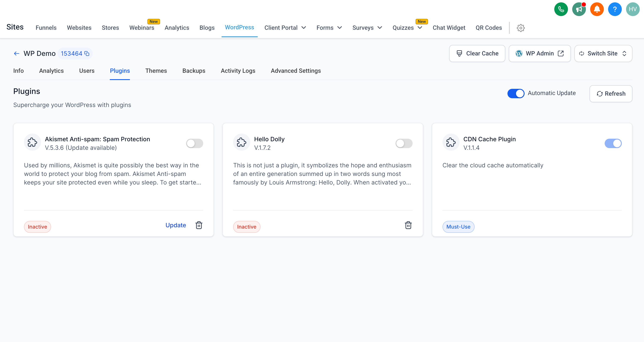This screenshot has width=644, height=342.
Task: Click the green phone call icon
Action: click(x=561, y=9)
